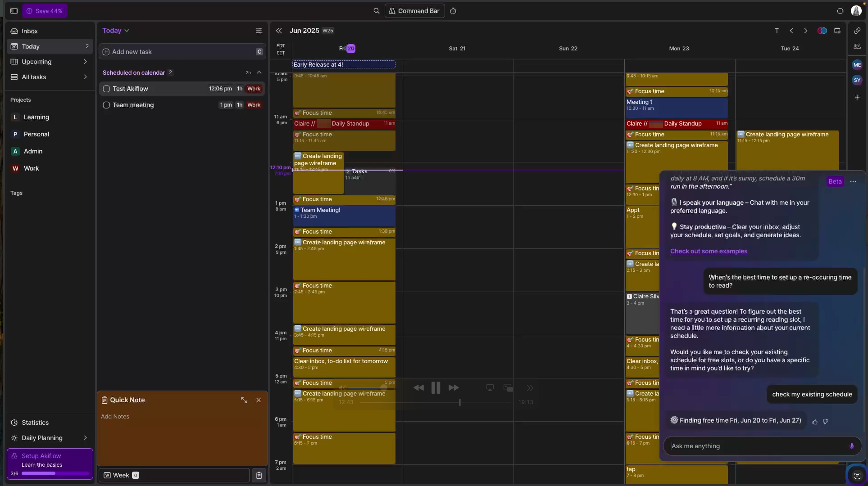
Task: Mark the Team meeting task complete
Action: point(106,105)
